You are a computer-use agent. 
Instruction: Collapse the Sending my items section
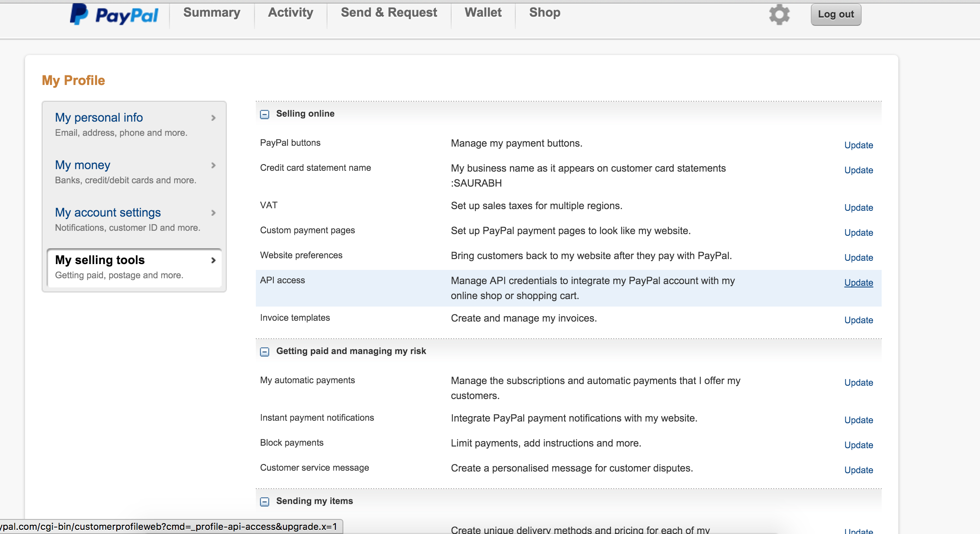pyautogui.click(x=265, y=502)
